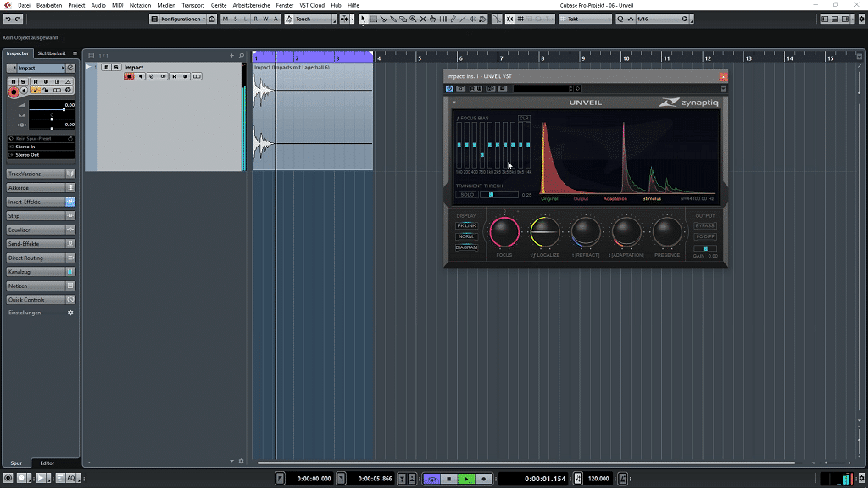The height and width of the screenshot is (488, 868).
Task: Click the Gain slider in Output section
Action: [x=705, y=248]
